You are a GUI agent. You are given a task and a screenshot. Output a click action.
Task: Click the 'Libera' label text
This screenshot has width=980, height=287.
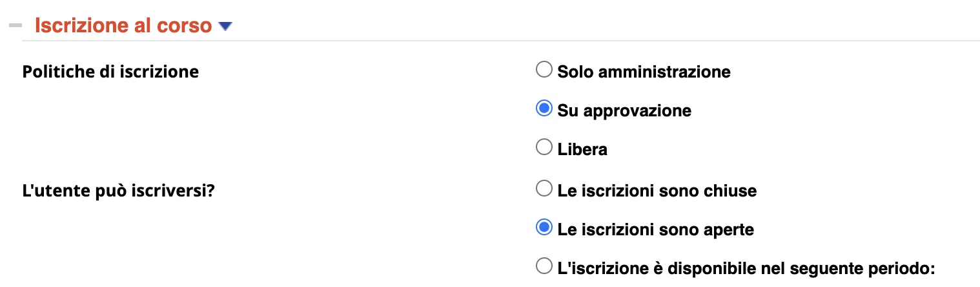[582, 149]
